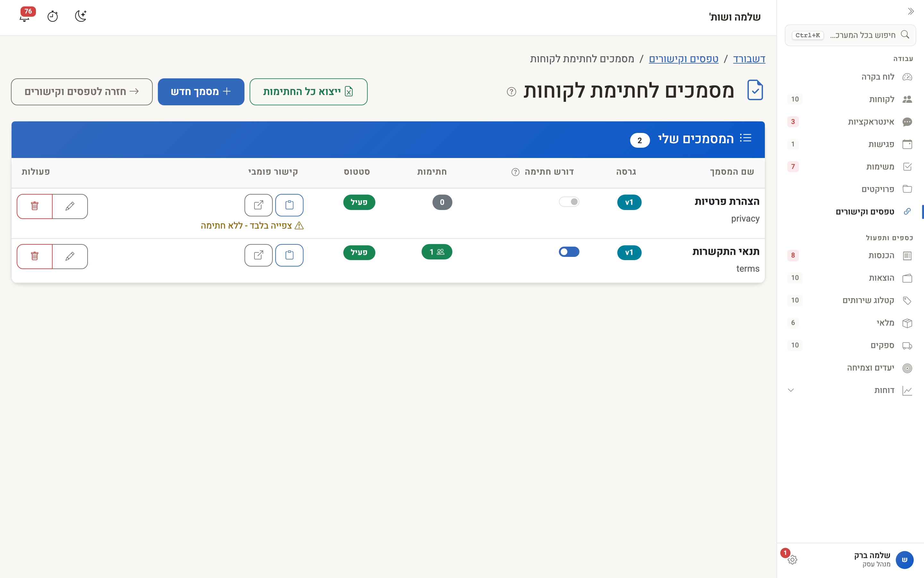Toggle dark mode with moon icon

point(81,16)
